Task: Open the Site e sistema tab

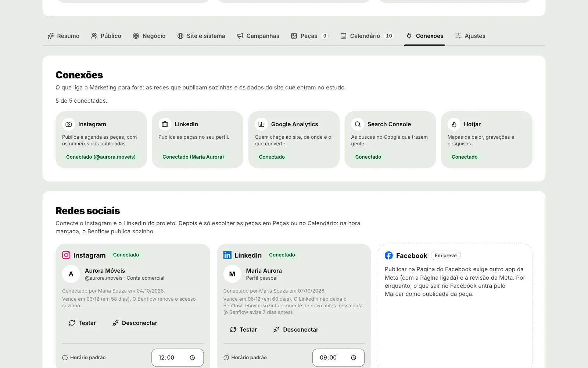Action: point(201,36)
